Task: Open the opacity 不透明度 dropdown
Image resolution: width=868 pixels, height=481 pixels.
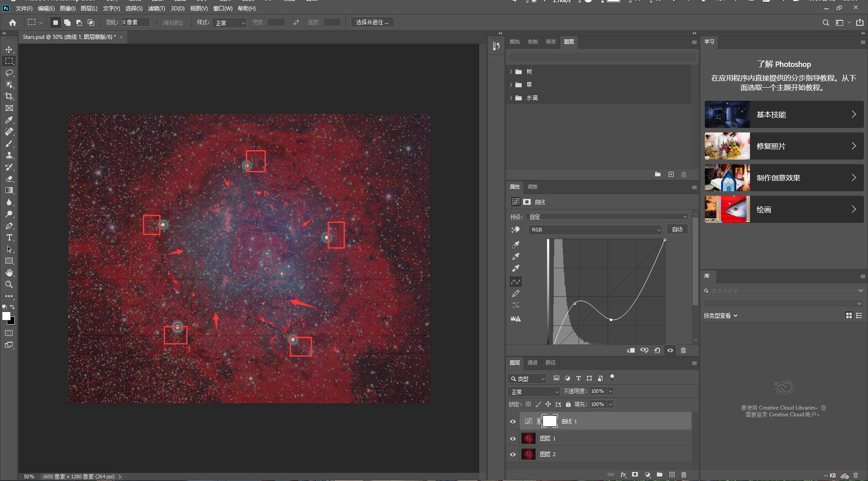Action: 610,391
